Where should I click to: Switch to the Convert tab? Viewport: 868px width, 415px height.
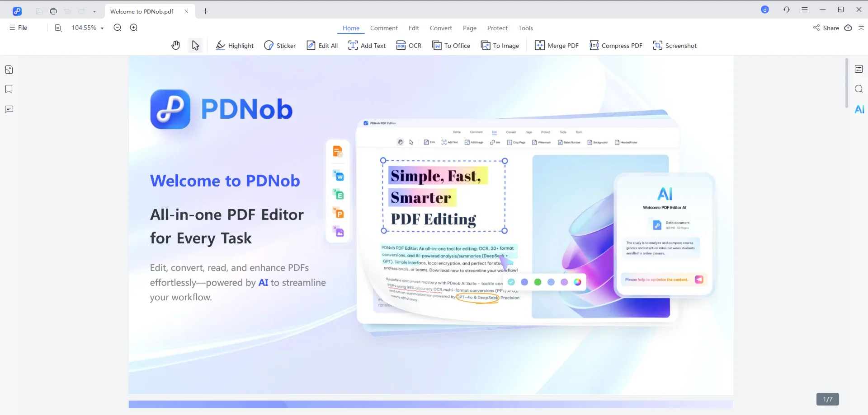pyautogui.click(x=441, y=28)
